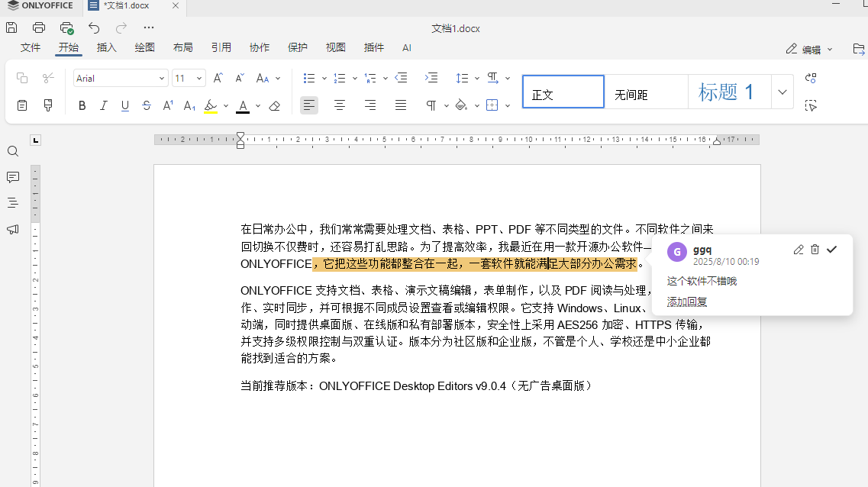This screenshot has height=487, width=868.
Task: Switch to the 引用 tab
Action: [x=221, y=47]
